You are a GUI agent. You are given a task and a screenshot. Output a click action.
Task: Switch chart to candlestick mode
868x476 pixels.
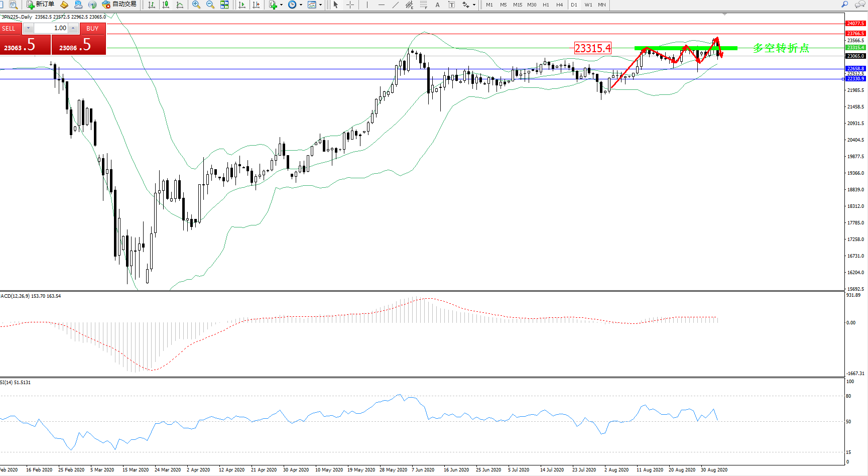(x=166, y=5)
